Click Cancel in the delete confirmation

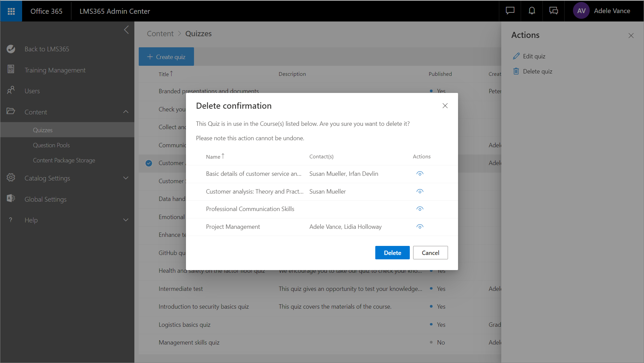click(x=430, y=253)
